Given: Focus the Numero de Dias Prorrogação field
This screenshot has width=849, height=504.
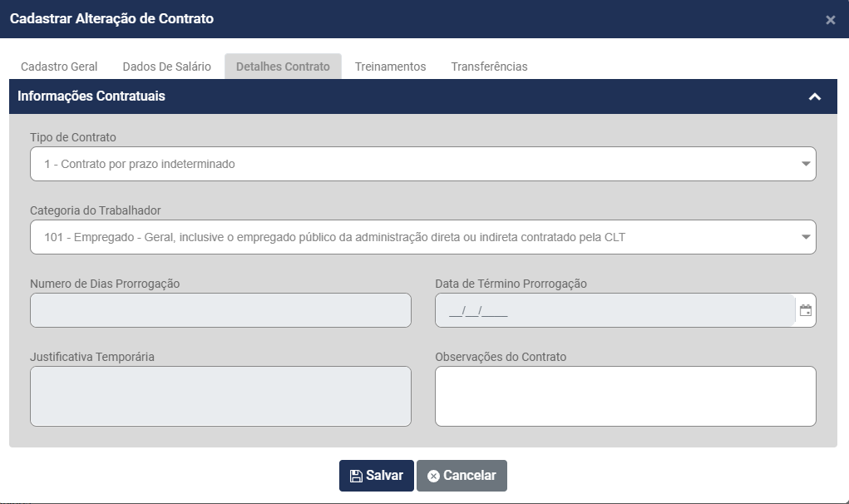Looking at the screenshot, I should click(x=220, y=310).
